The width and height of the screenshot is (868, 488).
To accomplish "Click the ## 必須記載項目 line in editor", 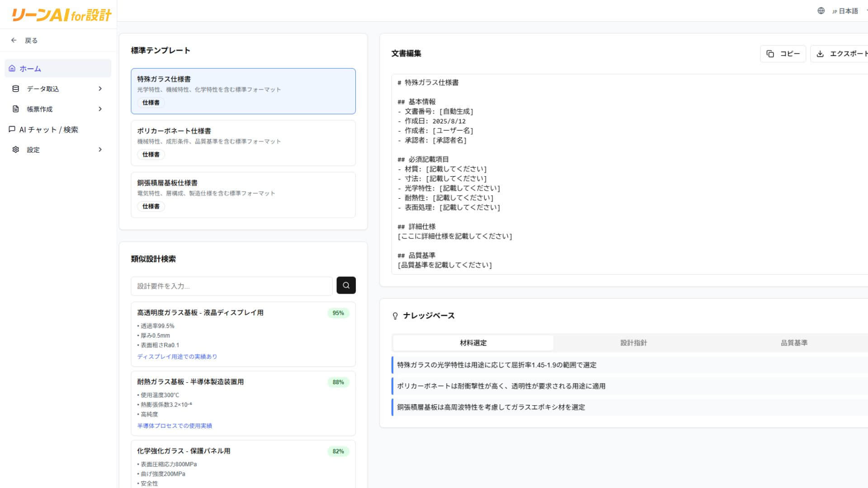I will point(423,159).
